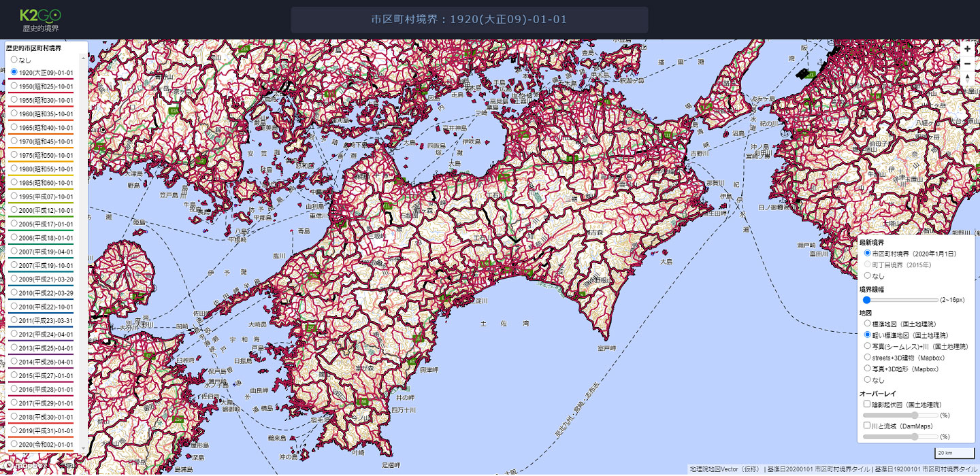This screenshot has height=476, width=980.
Task: Zoom out the map with minus button
Action: click(x=967, y=64)
